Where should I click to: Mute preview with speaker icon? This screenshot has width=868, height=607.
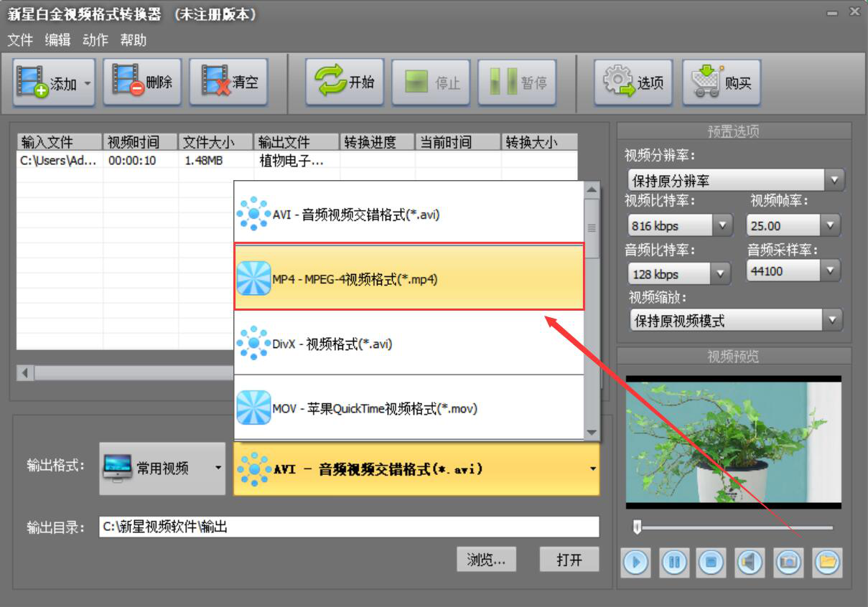(x=750, y=563)
